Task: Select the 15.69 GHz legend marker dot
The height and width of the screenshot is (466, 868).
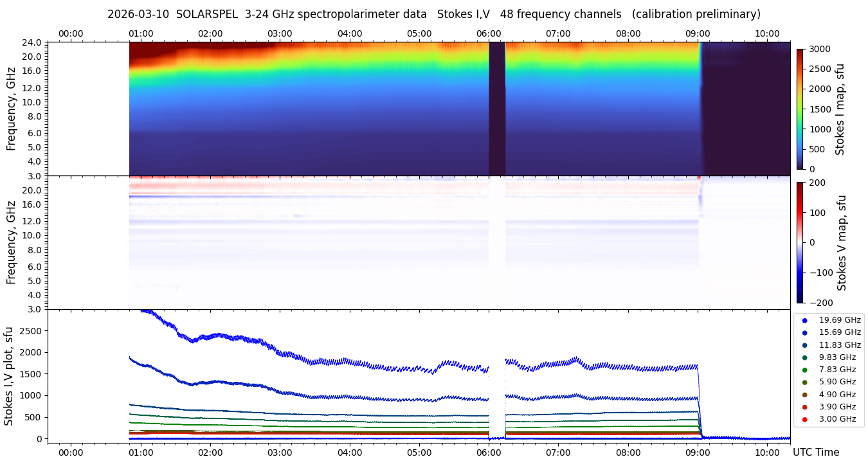Action: 804,332
